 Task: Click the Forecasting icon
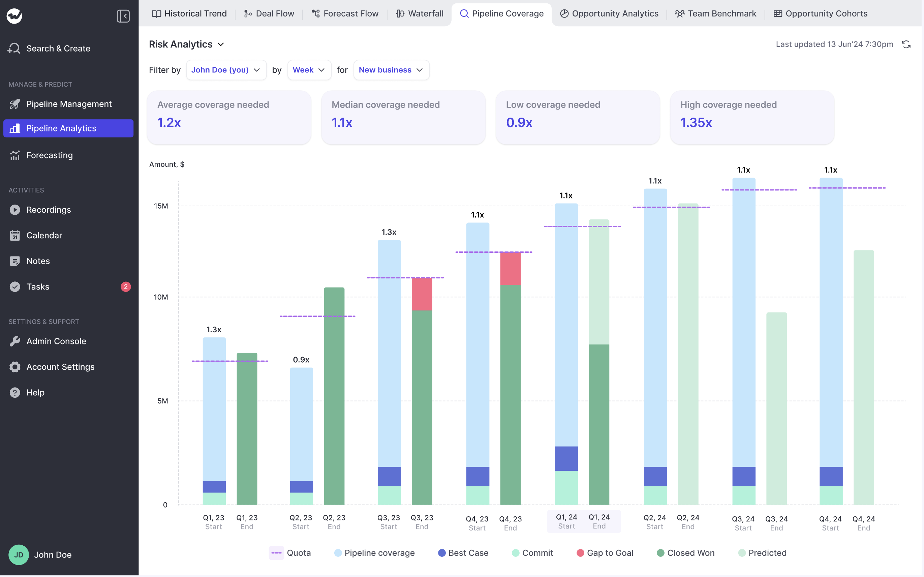pyautogui.click(x=14, y=155)
